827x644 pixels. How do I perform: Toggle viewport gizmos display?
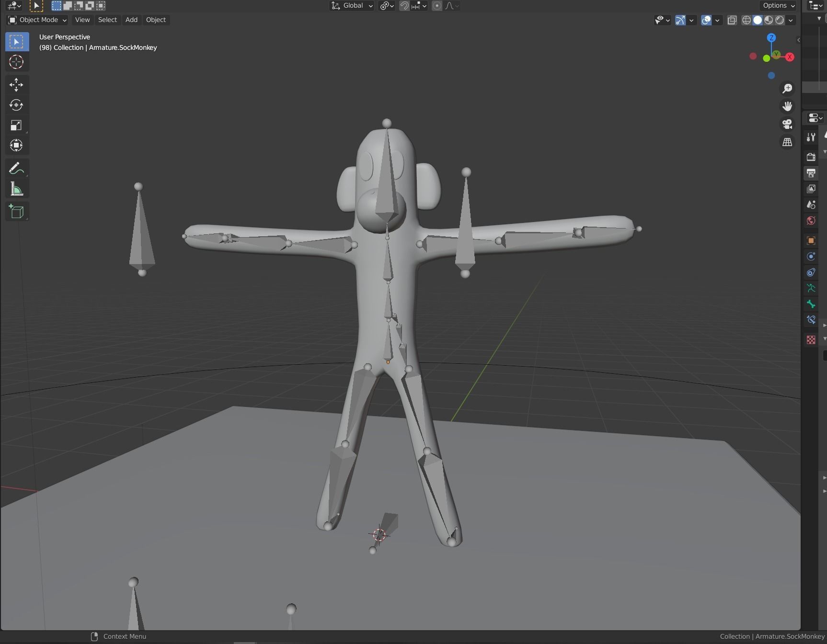click(x=680, y=20)
